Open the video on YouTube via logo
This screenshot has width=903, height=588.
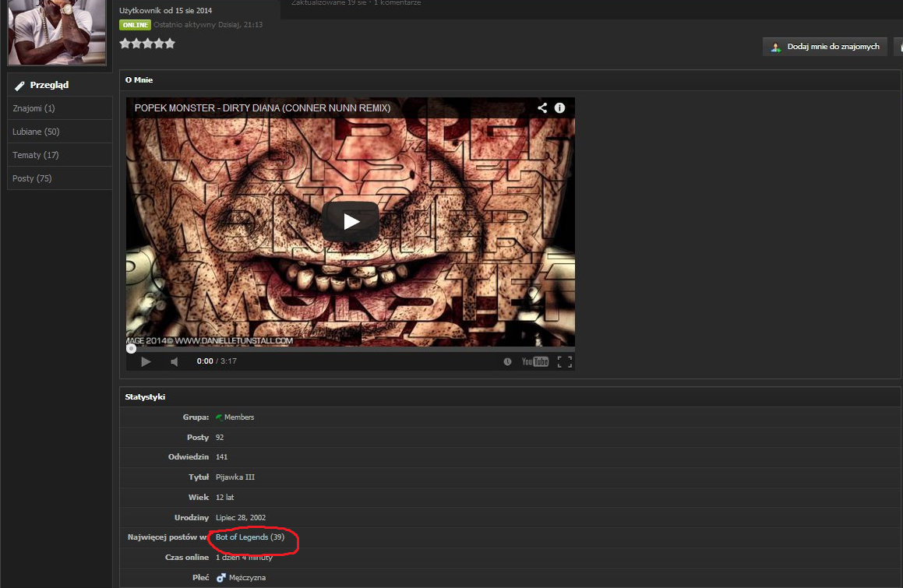[x=535, y=361]
